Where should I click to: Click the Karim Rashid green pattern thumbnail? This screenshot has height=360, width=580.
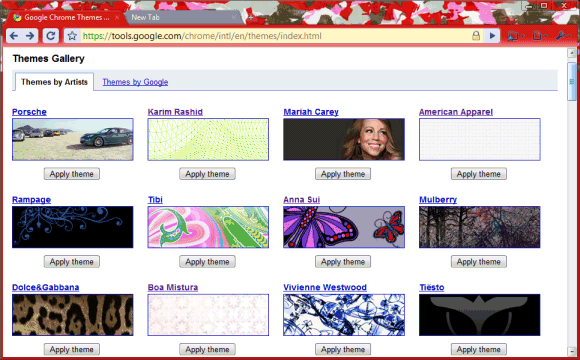pyautogui.click(x=208, y=139)
